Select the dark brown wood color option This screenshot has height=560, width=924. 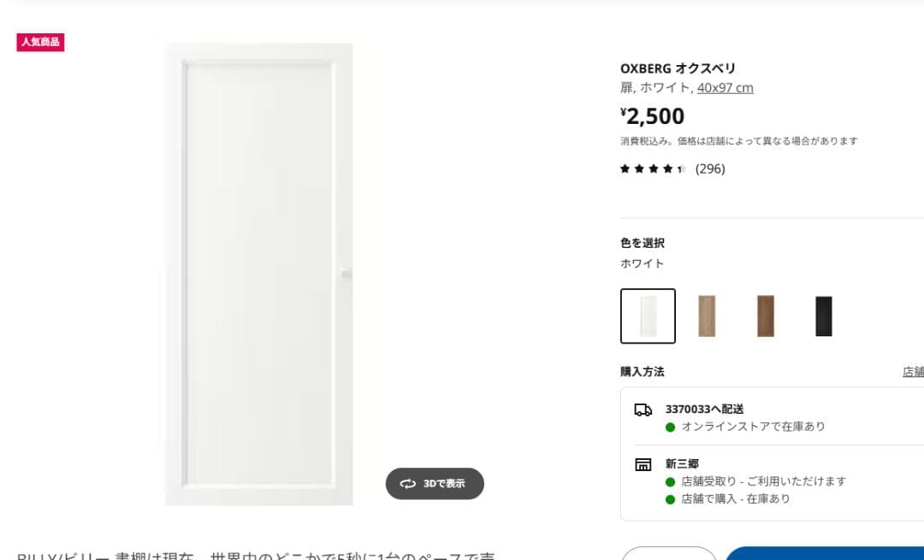pos(765,315)
